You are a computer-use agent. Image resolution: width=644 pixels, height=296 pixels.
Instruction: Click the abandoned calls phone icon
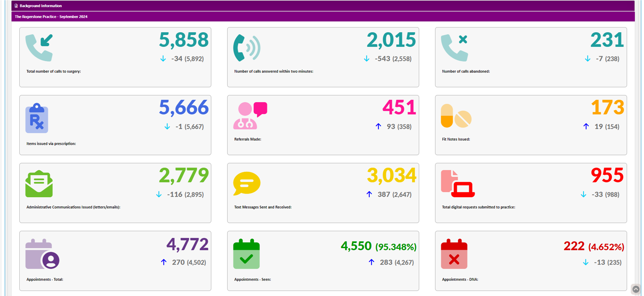click(x=454, y=47)
